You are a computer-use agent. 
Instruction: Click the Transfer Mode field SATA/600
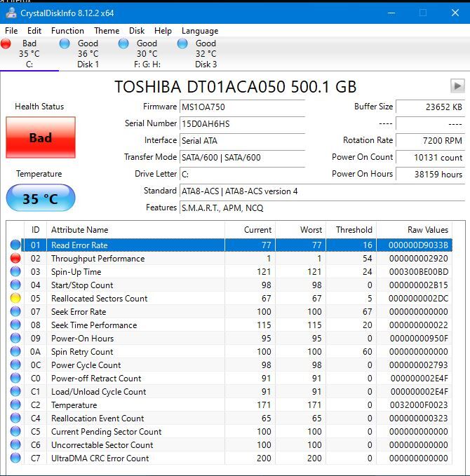tap(243, 157)
